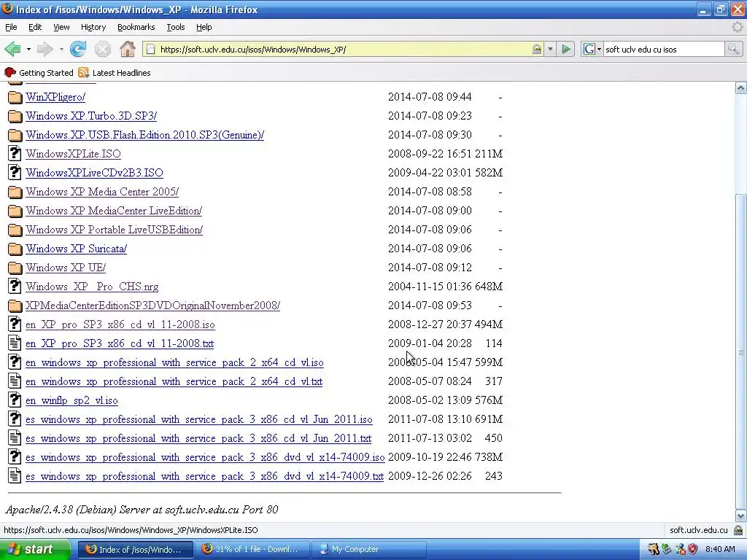Download en_winflp_sp2_vl.iso link

coord(71,401)
